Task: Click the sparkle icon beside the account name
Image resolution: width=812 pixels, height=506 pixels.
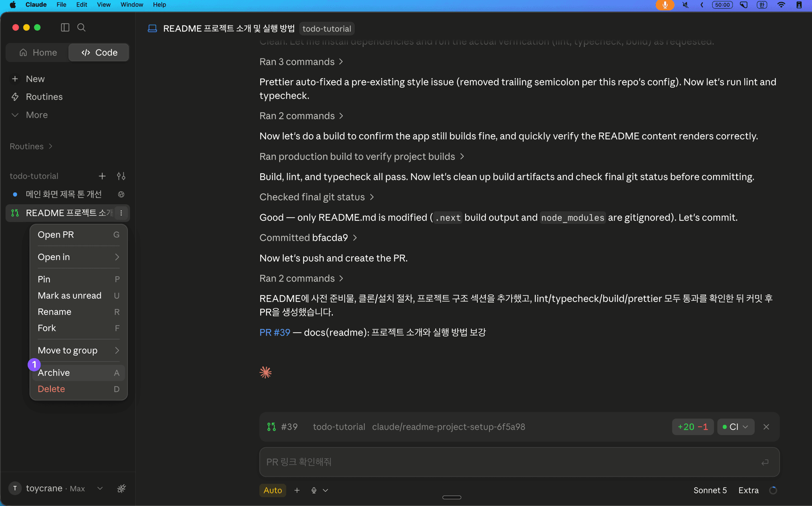Action: coord(121,489)
